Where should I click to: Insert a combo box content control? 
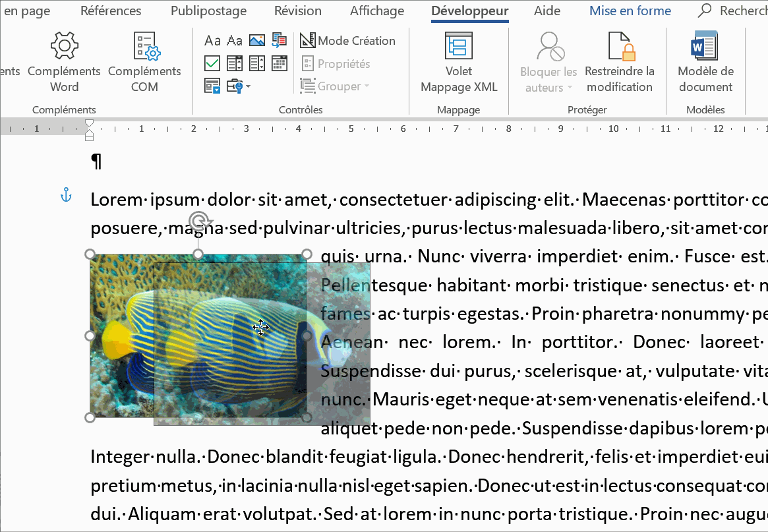point(235,63)
